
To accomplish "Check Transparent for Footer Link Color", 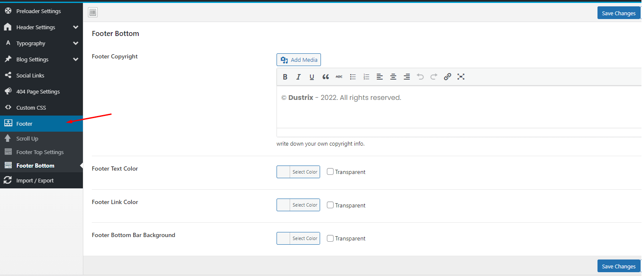I will click(x=330, y=205).
